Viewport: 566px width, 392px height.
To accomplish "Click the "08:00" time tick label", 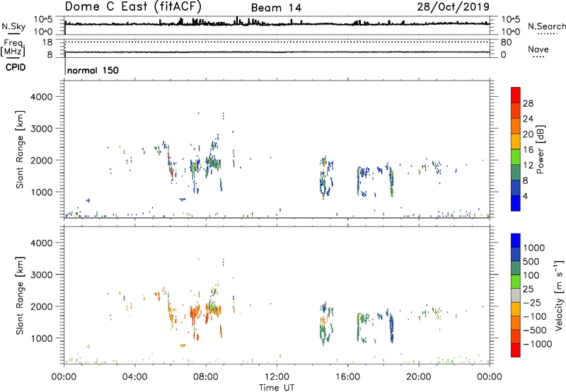I will tap(206, 377).
